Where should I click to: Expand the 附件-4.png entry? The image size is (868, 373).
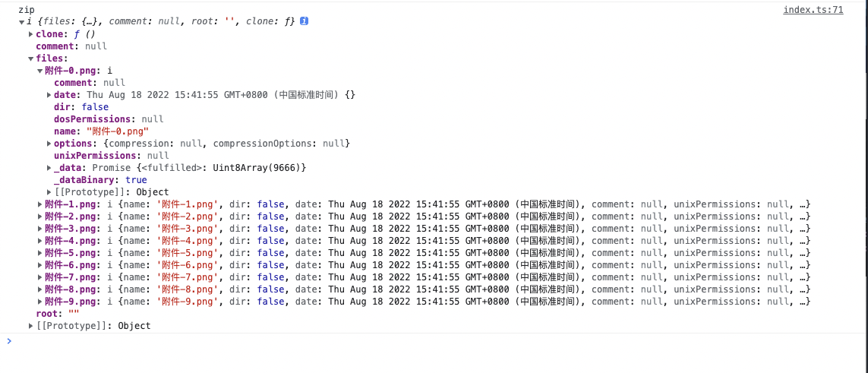(x=39, y=241)
